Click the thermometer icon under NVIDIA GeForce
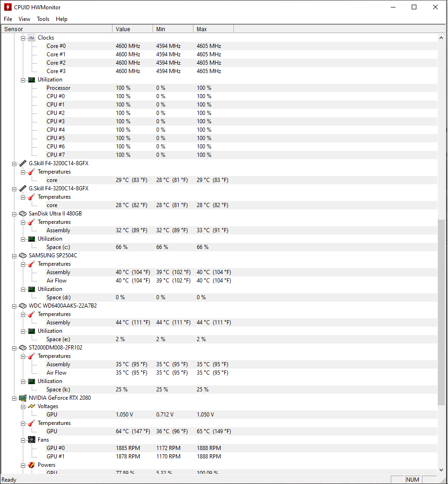 click(x=32, y=423)
